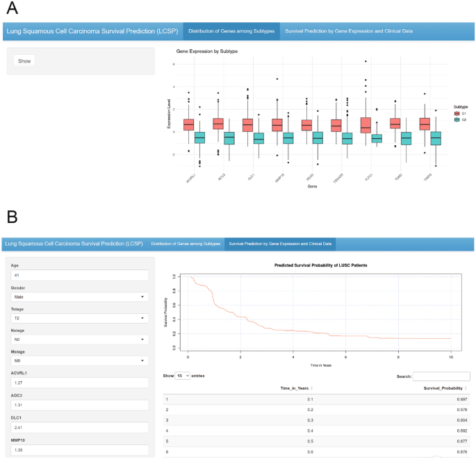Click the LCSP app title in panel B
This screenshot has height=459, width=476.
74,244
